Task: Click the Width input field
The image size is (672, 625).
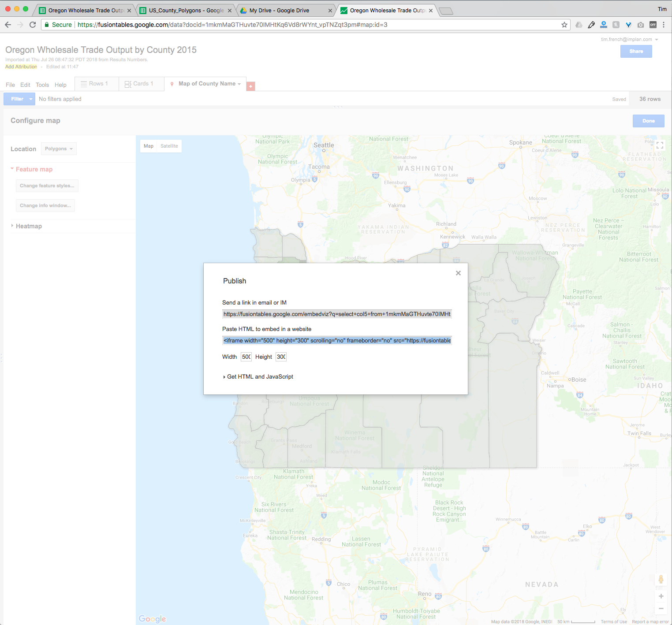Action: (x=246, y=357)
